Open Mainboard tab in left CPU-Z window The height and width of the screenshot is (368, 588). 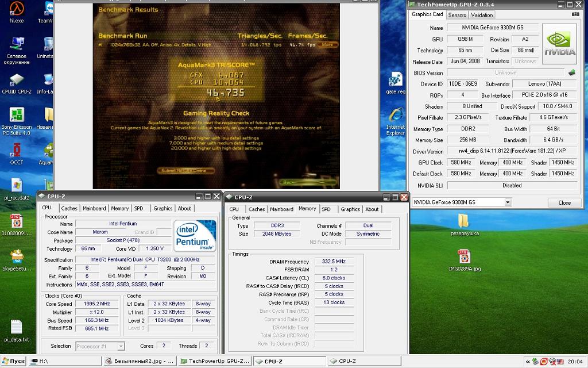pos(94,208)
